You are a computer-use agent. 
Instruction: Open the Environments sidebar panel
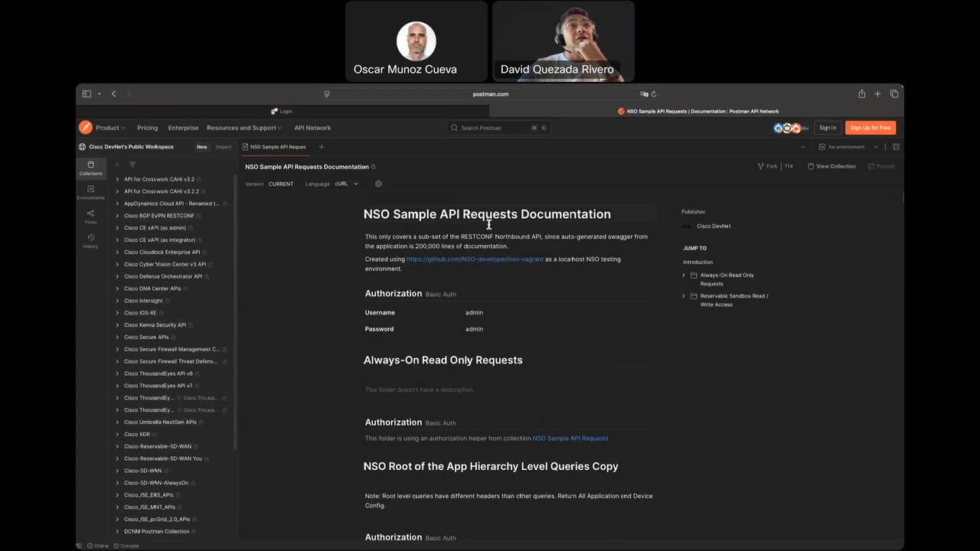(x=90, y=193)
